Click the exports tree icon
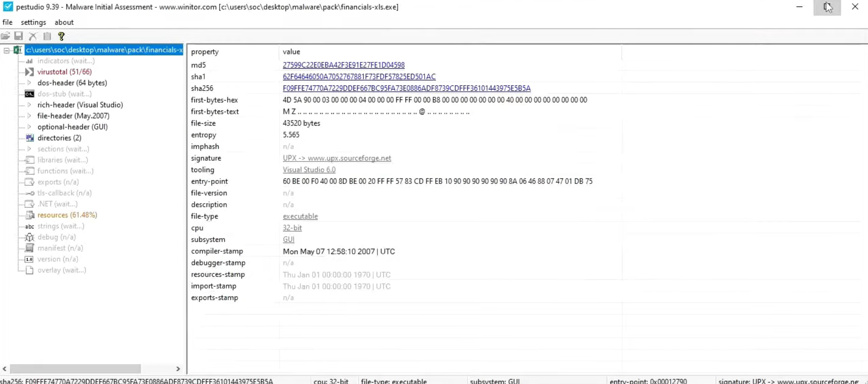 (x=29, y=182)
